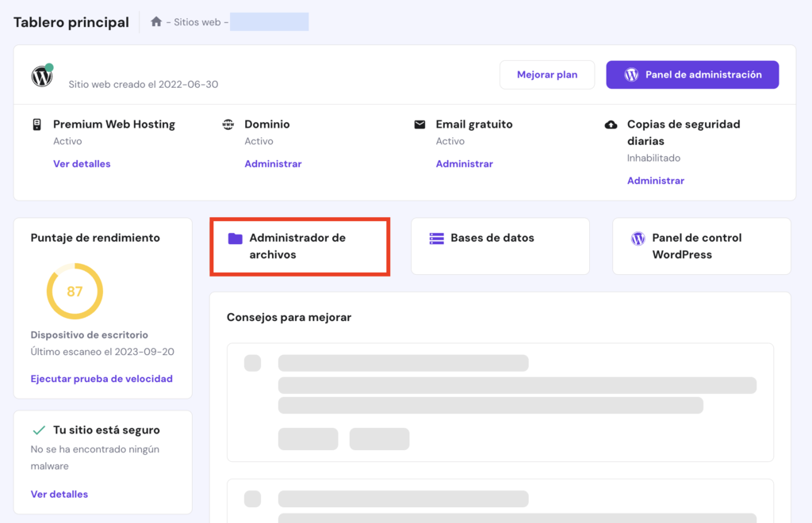Click the WordPress site logo avatar
Viewport: 812px width, 523px height.
[x=41, y=76]
